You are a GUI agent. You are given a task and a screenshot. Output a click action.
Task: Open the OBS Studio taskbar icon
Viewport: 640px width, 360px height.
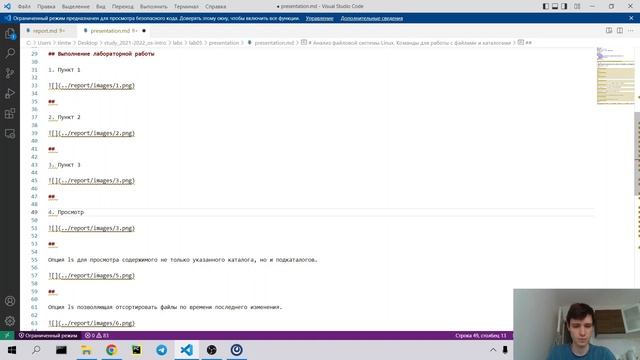(211, 350)
